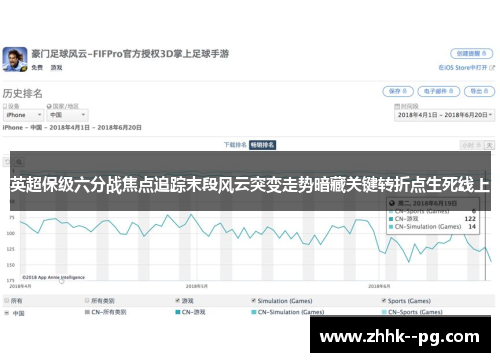
Task: Click the CN-游戏 122 tooltip row
Action: tap(432, 219)
